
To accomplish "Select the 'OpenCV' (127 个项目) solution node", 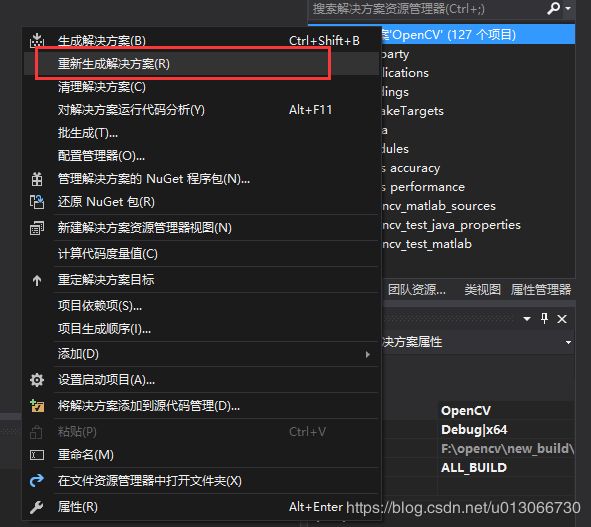I will [479, 35].
